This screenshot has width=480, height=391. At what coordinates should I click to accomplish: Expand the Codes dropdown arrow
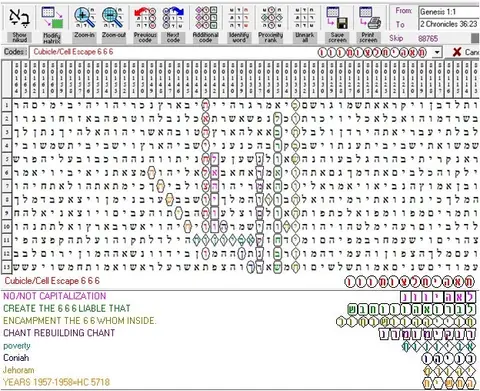tap(437, 52)
